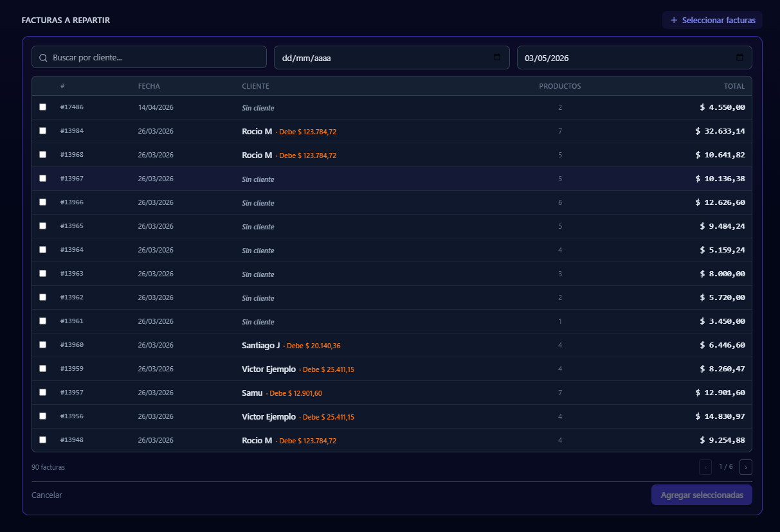Click the Seleccionar facturas button
The image size is (780, 532).
[712, 20]
